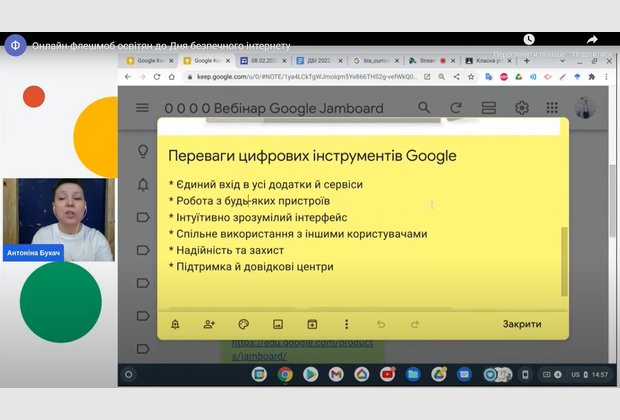This screenshot has width=620, height=420.
Task: Open Gmail from the shelf
Action: [x=336, y=374]
